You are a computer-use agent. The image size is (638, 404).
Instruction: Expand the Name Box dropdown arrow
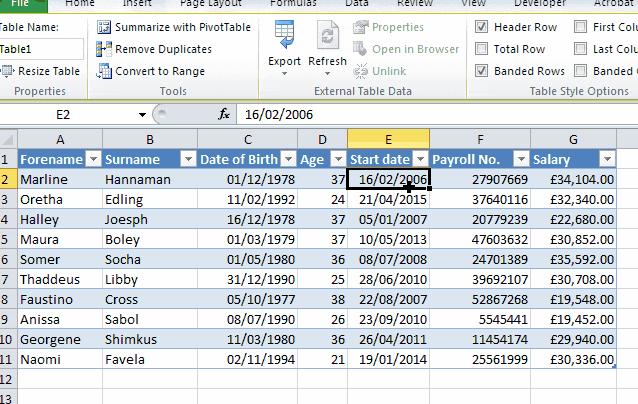(142, 115)
